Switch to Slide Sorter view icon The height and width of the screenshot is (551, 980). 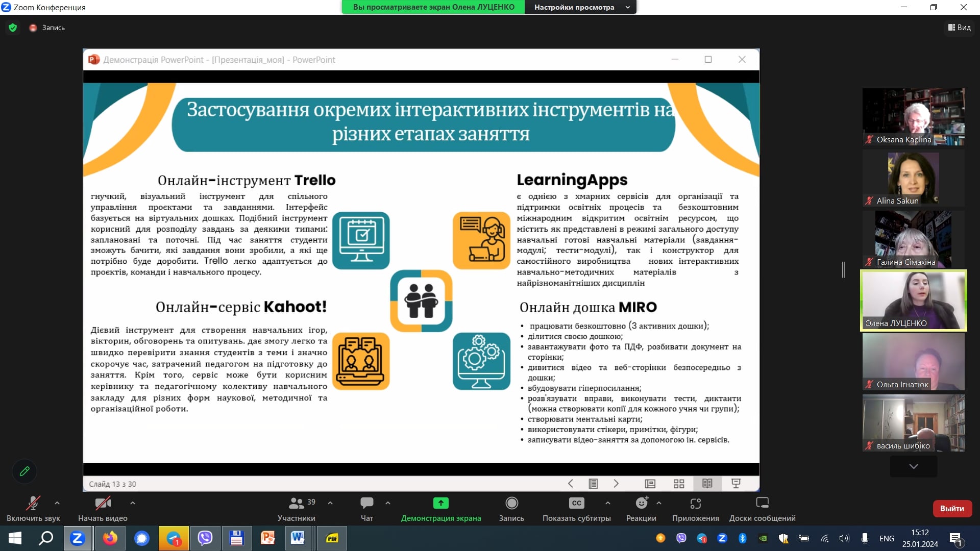tap(678, 484)
